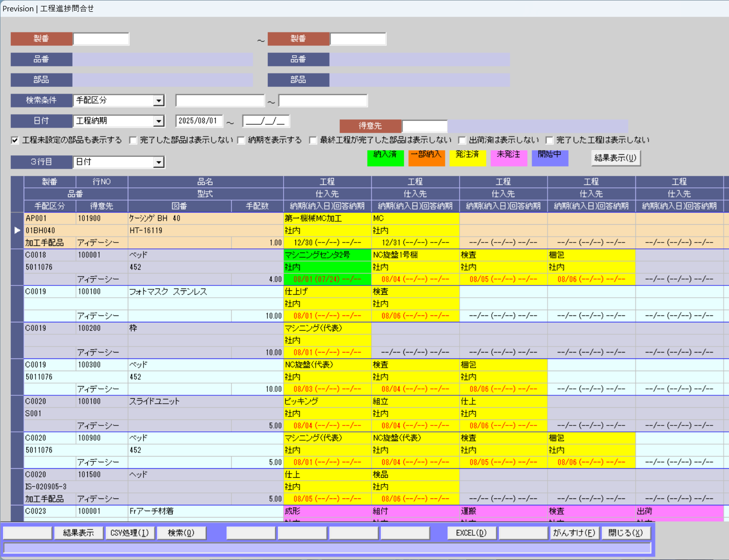Click the start date field 2025/08/01
The image size is (729, 560).
[199, 121]
